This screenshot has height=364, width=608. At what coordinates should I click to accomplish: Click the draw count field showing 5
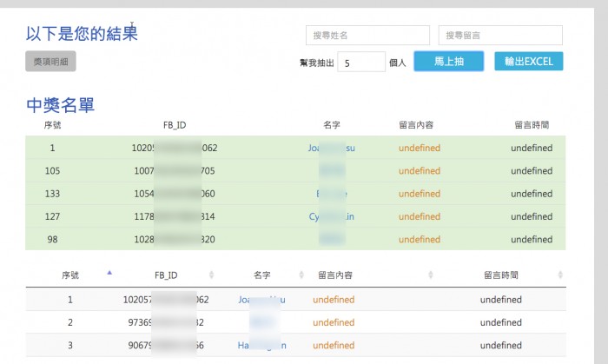click(x=360, y=63)
